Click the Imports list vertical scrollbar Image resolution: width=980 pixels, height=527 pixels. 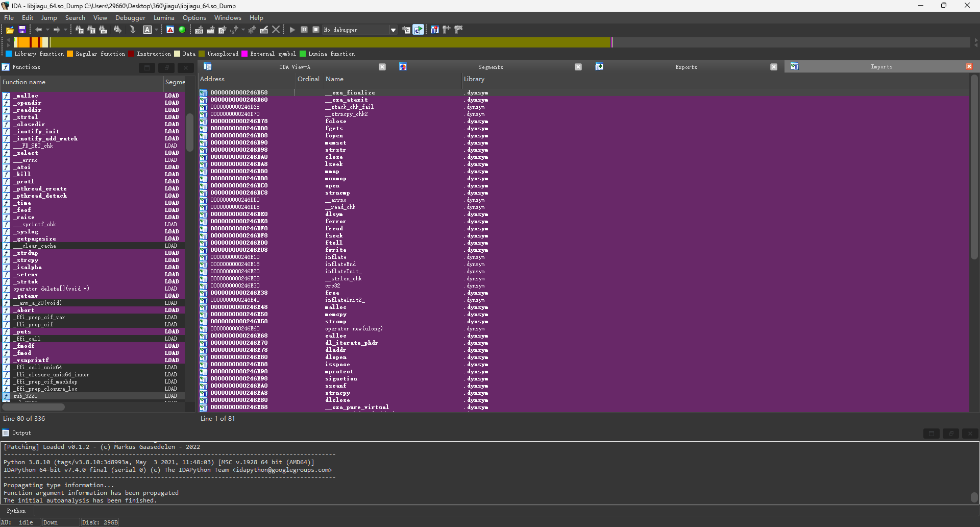point(974,167)
